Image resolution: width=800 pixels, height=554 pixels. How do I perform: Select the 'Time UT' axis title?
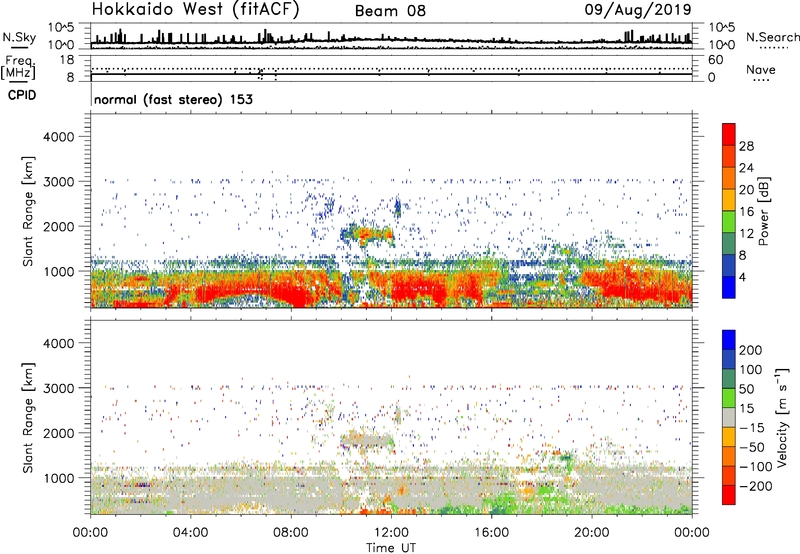(391, 548)
